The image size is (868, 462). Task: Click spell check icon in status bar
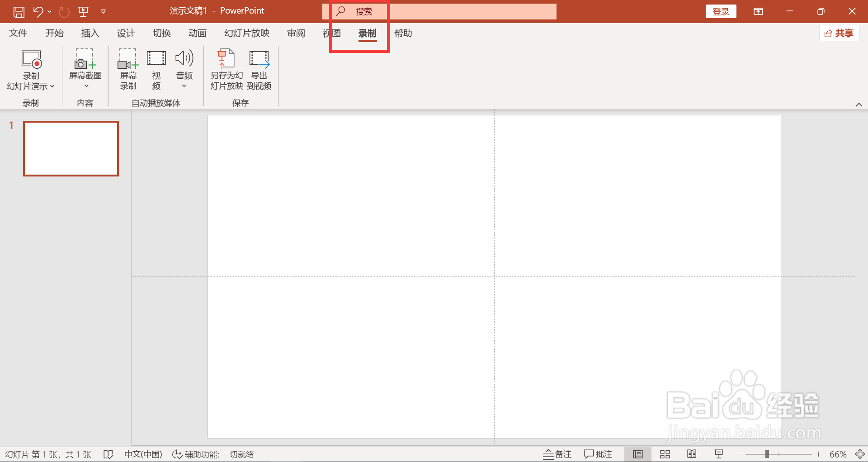pyautogui.click(x=108, y=454)
